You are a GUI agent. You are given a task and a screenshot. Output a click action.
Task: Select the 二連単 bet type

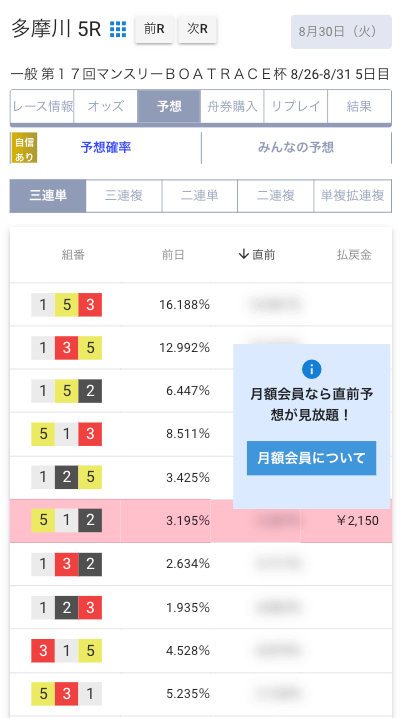click(200, 196)
